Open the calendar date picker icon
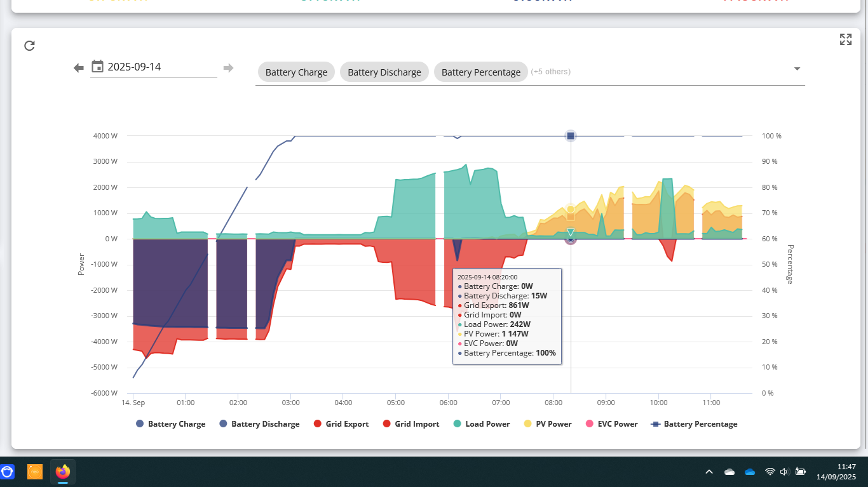The image size is (868, 487). (98, 67)
